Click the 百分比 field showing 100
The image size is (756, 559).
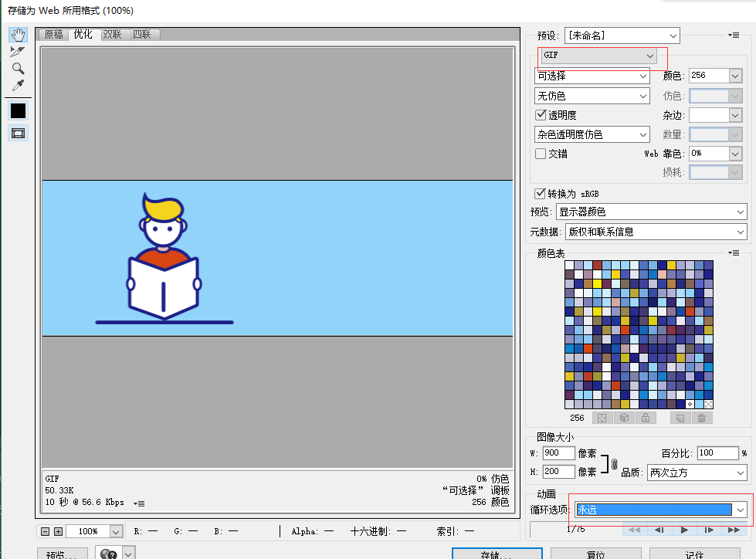[x=718, y=453]
